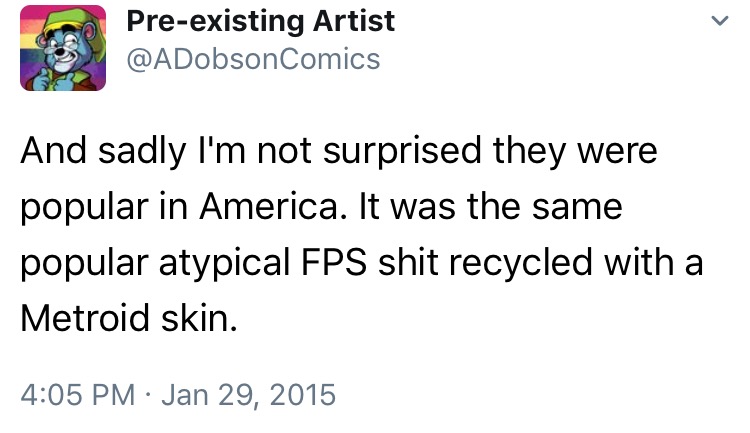Click the word Pre-existing in the display name
The image size is (750, 433).
pos(215,22)
